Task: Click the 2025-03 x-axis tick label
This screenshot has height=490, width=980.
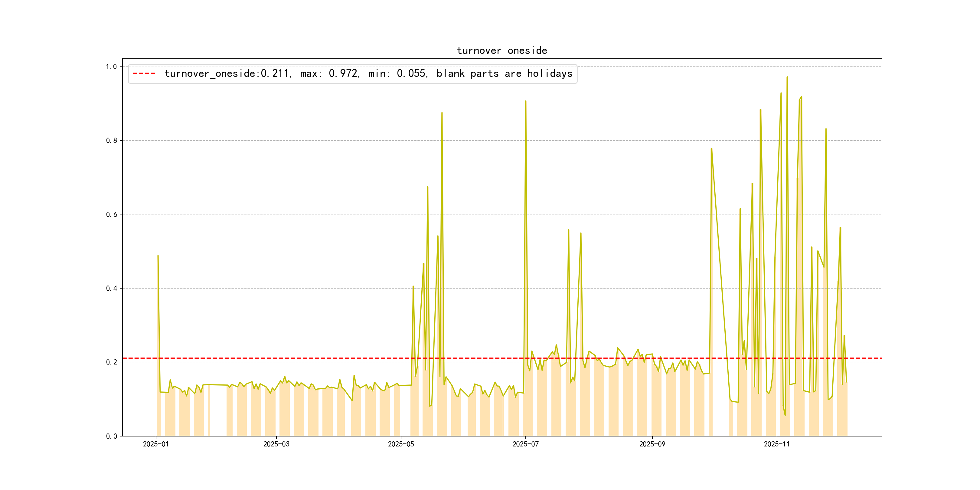Action: [x=276, y=444]
